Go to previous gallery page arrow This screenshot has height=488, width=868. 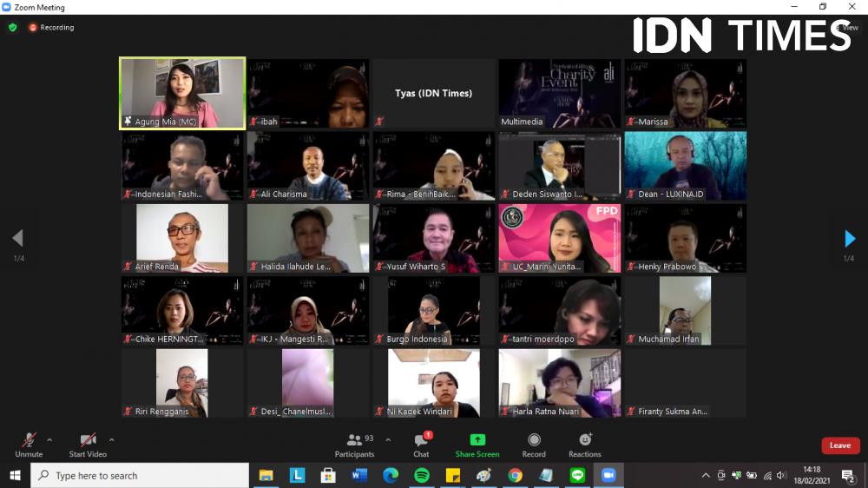[17, 238]
